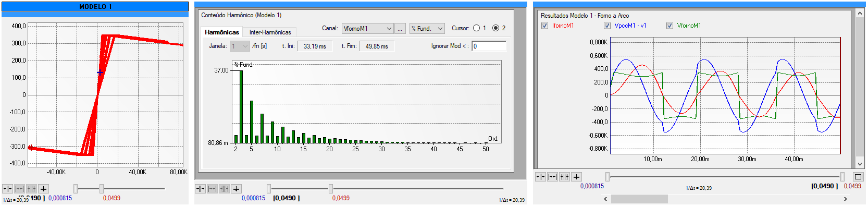Click the ellipsis button next to Canal
This screenshot has height=206, width=868.
click(400, 29)
